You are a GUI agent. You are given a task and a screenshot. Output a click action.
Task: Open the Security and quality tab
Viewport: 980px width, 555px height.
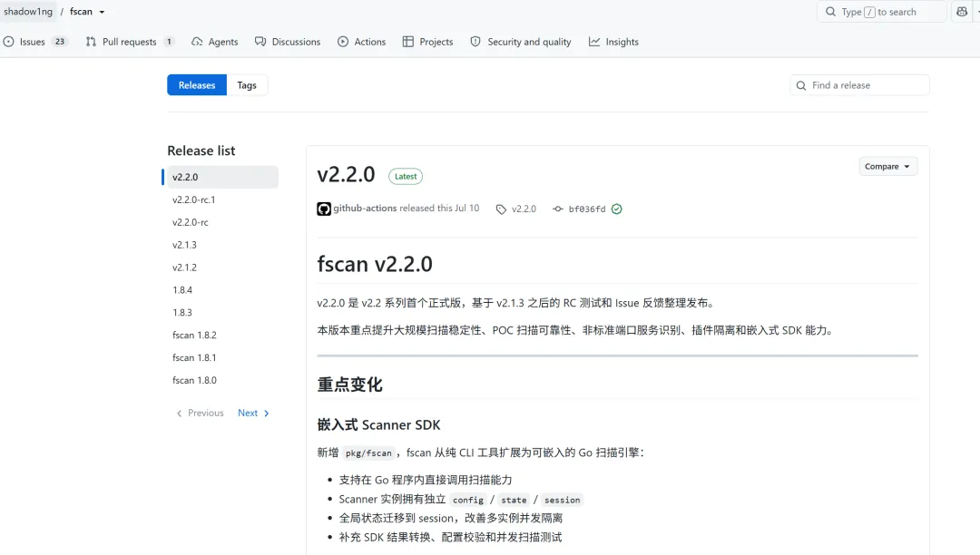(x=521, y=42)
